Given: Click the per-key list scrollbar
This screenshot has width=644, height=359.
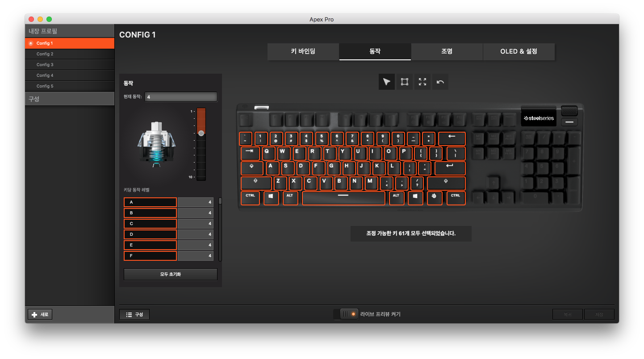Looking at the screenshot, I should click(x=220, y=201).
